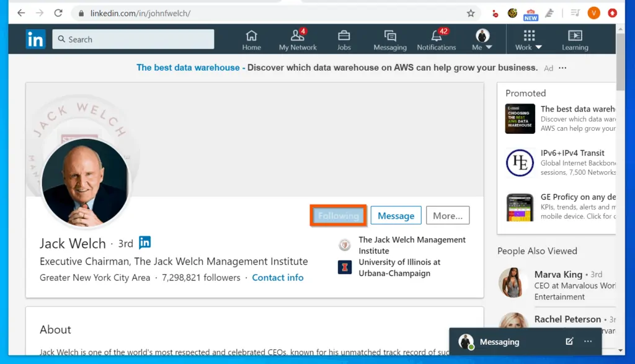Click the University of Illinois logo icon
This screenshot has width=635, height=364.
click(x=344, y=267)
